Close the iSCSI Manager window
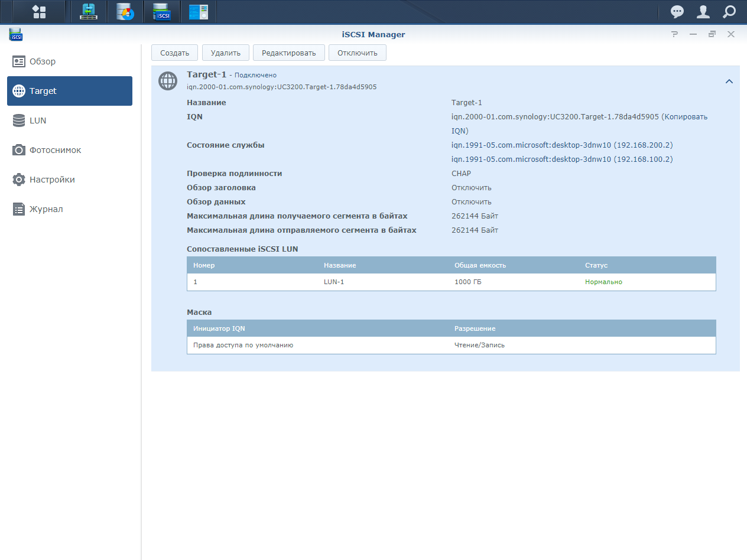This screenshot has height=560, width=747. 731,34
